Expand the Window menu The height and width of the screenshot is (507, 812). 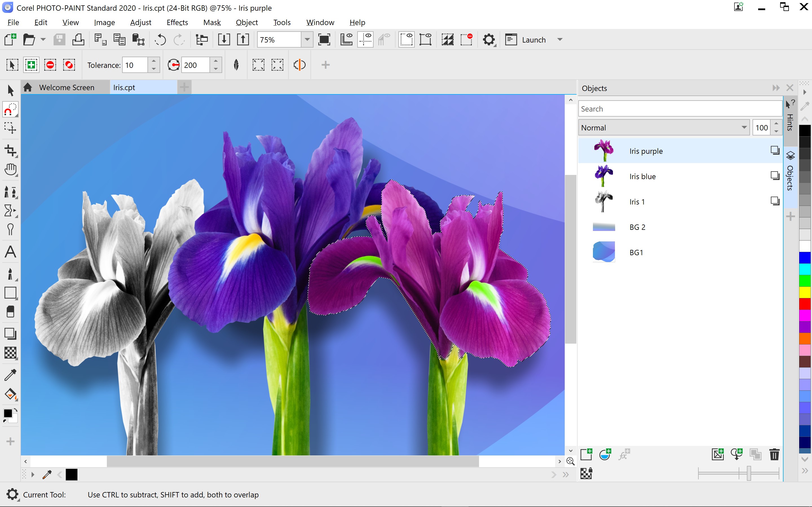pyautogui.click(x=320, y=22)
